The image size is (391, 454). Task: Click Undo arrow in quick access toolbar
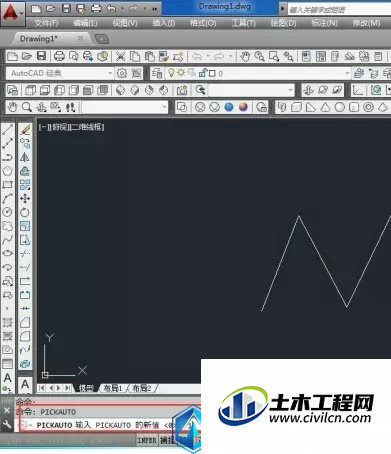pos(111,8)
